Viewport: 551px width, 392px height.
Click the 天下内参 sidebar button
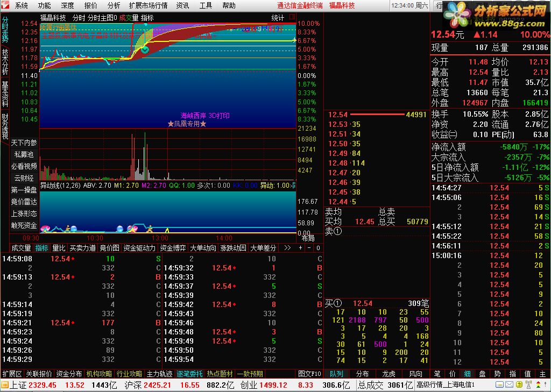[x=24, y=142]
